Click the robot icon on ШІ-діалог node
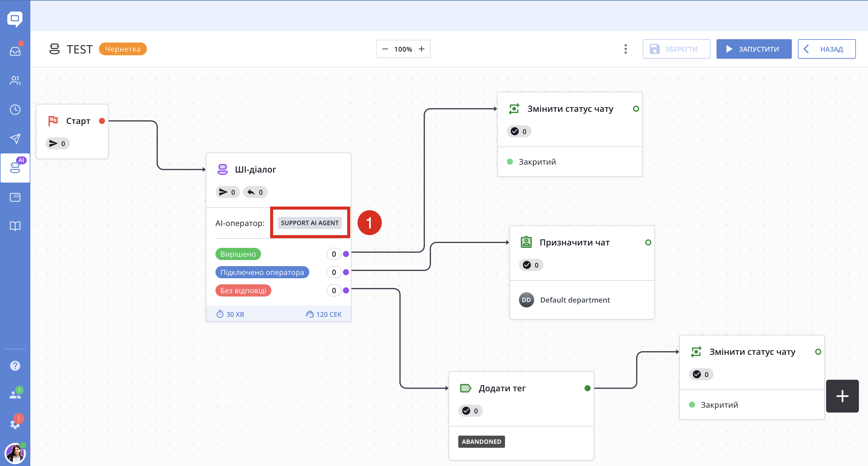 pos(222,169)
